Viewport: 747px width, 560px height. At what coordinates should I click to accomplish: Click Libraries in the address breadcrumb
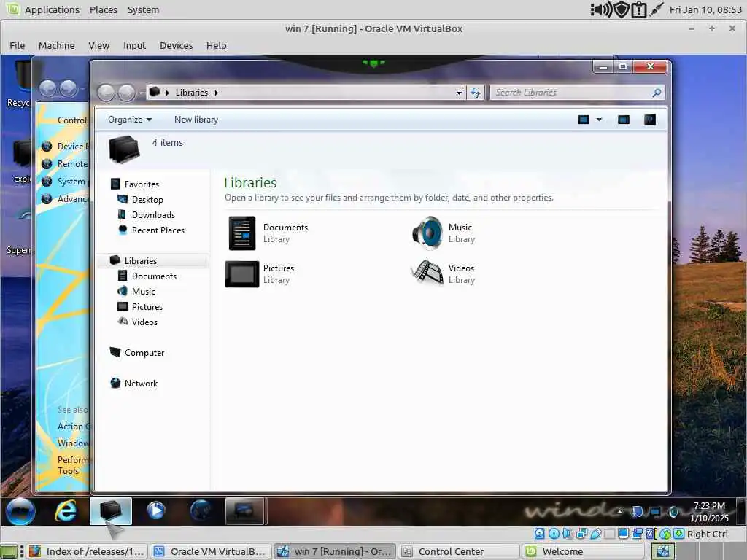tap(192, 93)
